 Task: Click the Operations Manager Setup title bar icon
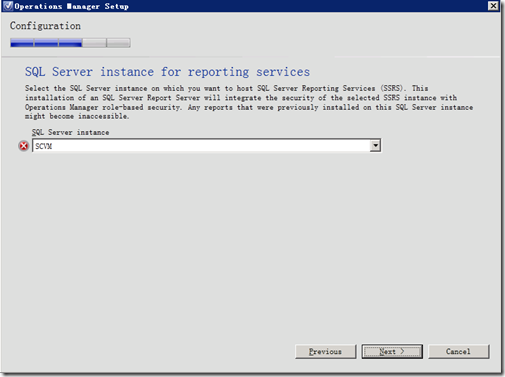[8, 6]
